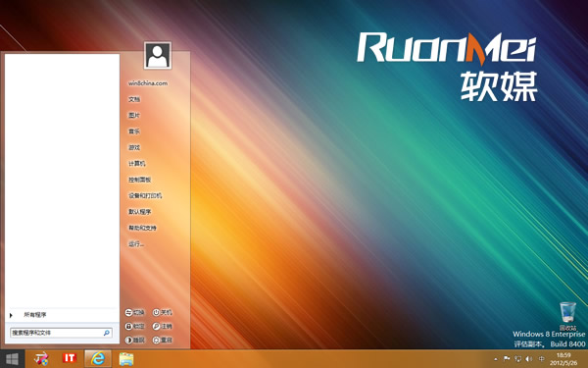Click the 锁定 lock button

point(135,327)
